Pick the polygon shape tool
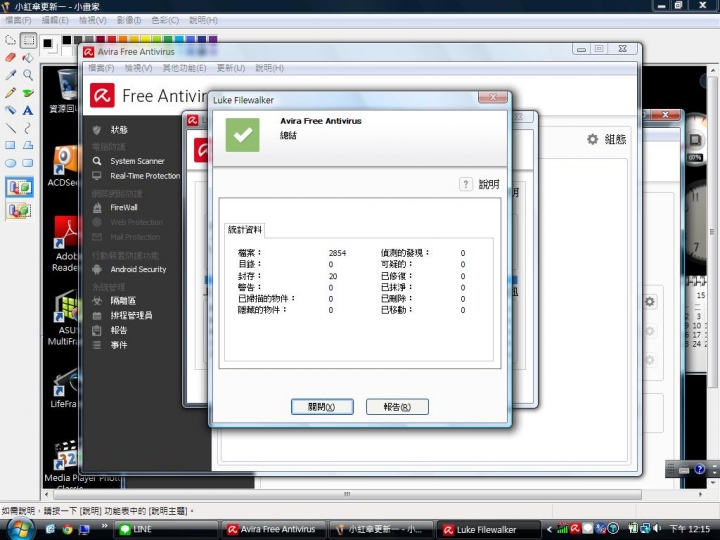 (x=28, y=145)
